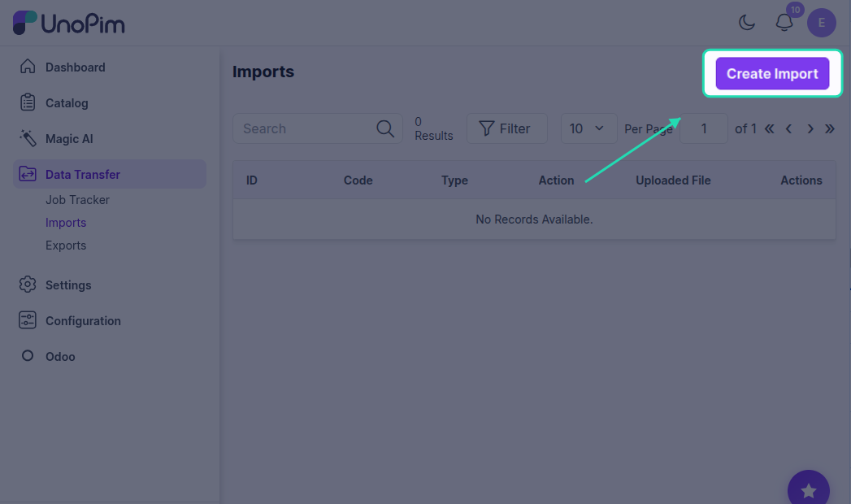
Task: Click the Uploaded File column header
Action: pyautogui.click(x=673, y=180)
